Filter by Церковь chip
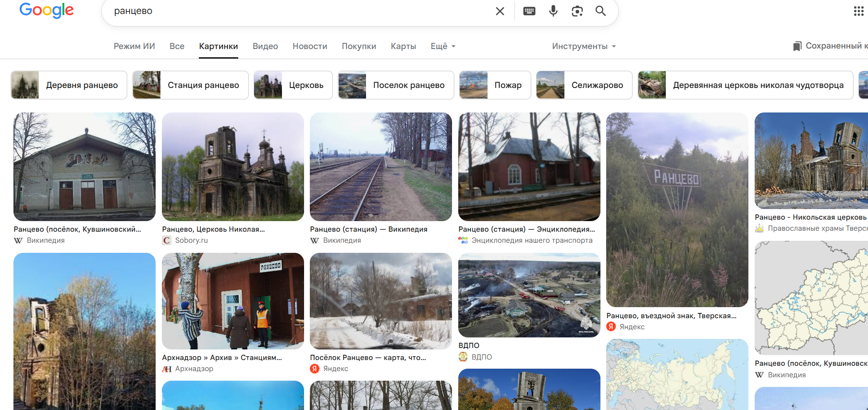 [293, 85]
